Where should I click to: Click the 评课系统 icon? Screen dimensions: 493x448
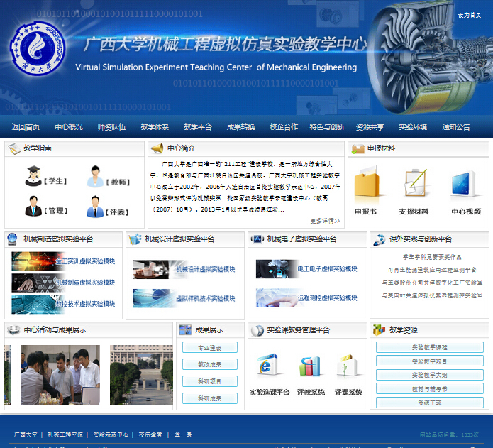[x=348, y=366]
